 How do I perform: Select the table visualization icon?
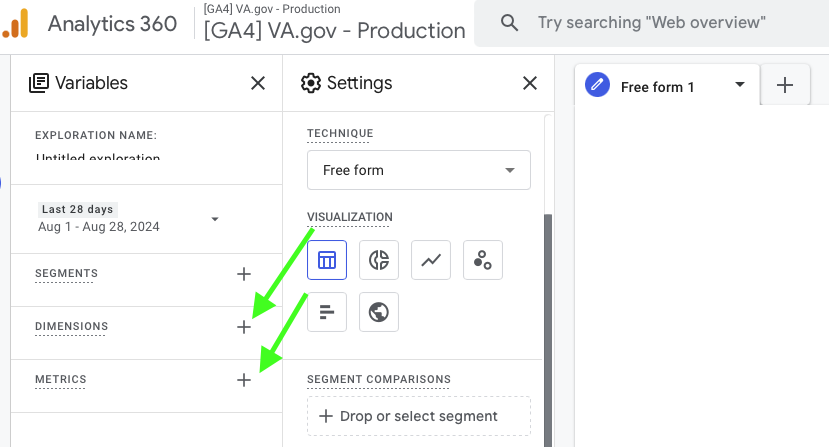tap(327, 260)
